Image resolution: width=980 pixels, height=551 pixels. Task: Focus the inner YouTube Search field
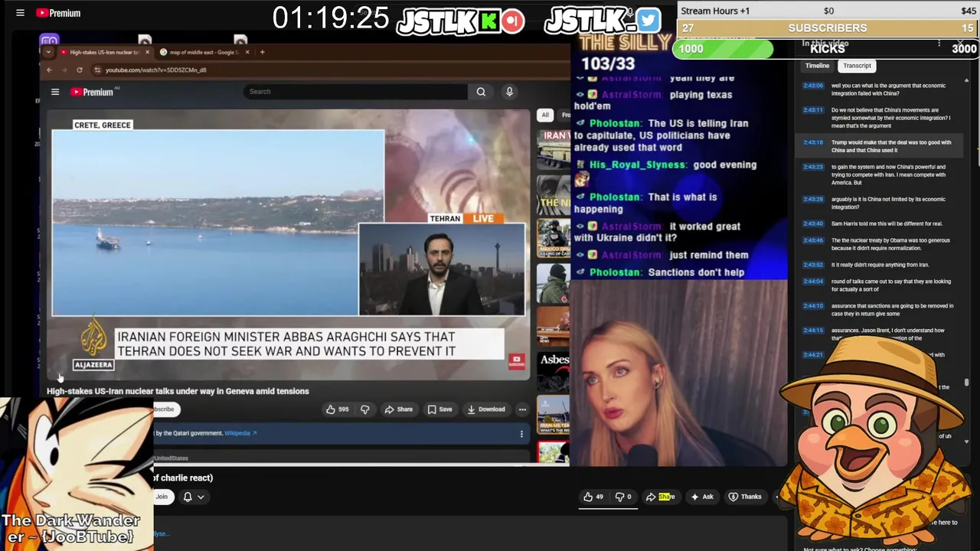tap(357, 92)
